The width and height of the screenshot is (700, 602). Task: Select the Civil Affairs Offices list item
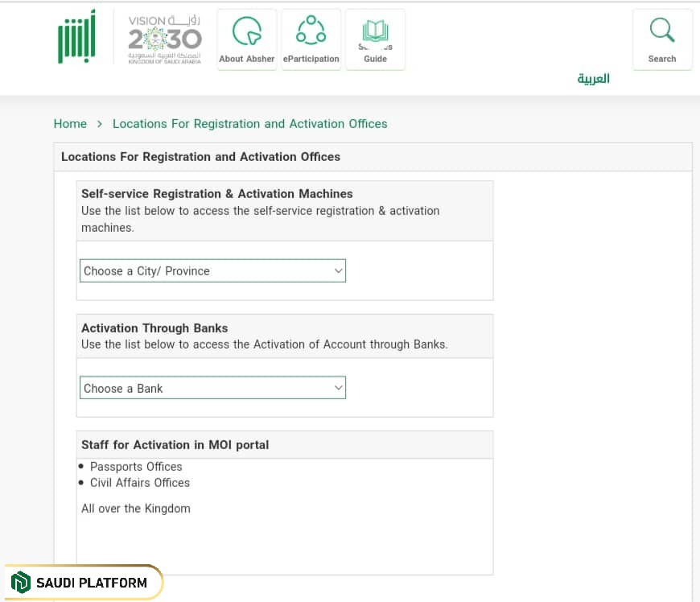click(x=140, y=483)
